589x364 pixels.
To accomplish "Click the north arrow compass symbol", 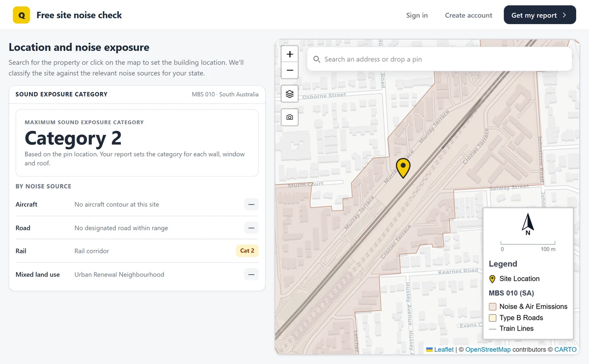I will point(528,225).
